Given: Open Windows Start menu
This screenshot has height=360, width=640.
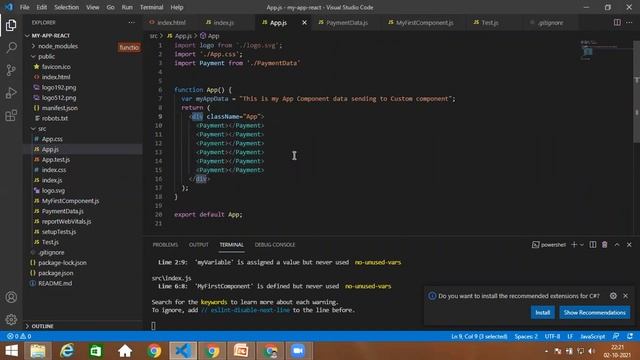Looking at the screenshot, I should pos(11,351).
